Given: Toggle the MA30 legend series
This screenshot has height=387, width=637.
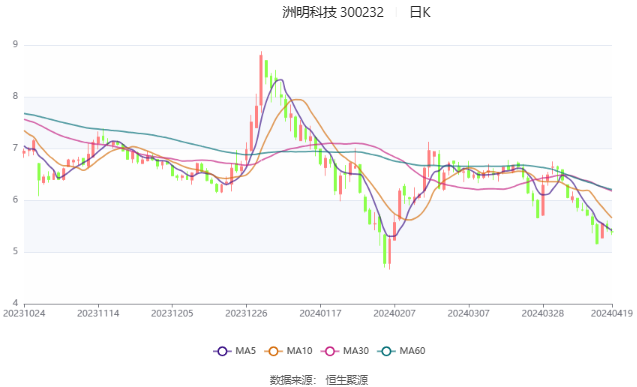Looking at the screenshot, I should [345, 351].
